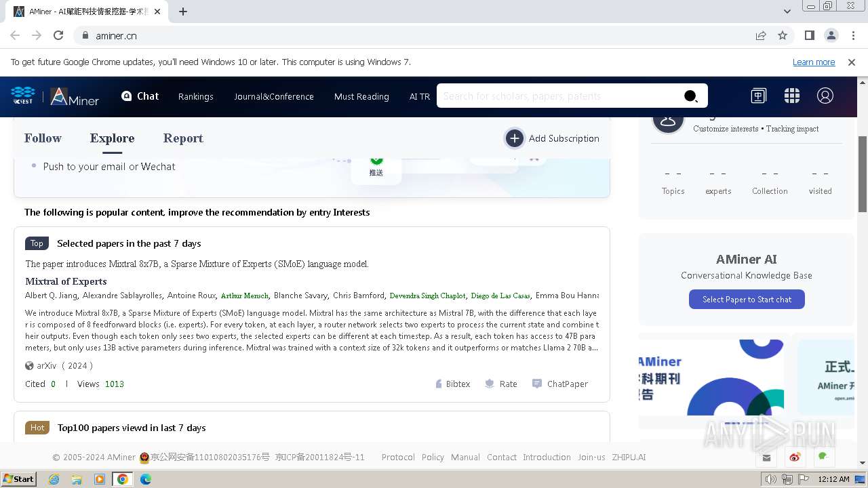Open author Devendra Singh Chaplot profile

click(x=427, y=296)
